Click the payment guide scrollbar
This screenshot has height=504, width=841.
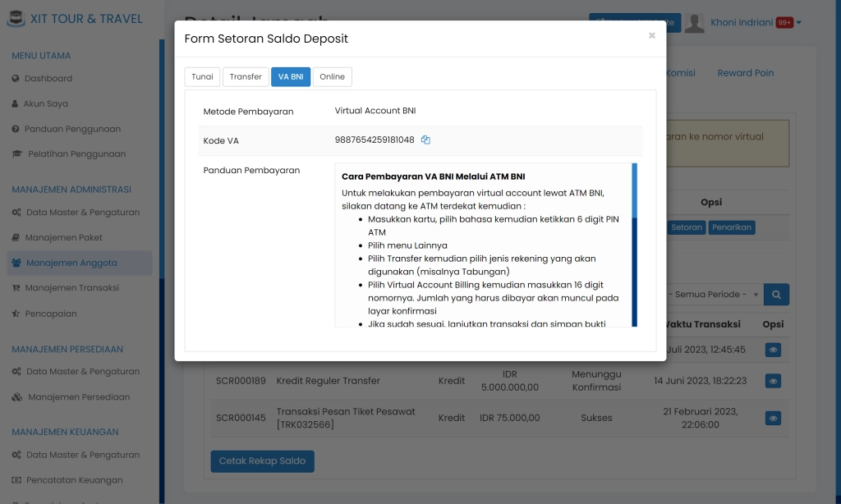point(633,246)
